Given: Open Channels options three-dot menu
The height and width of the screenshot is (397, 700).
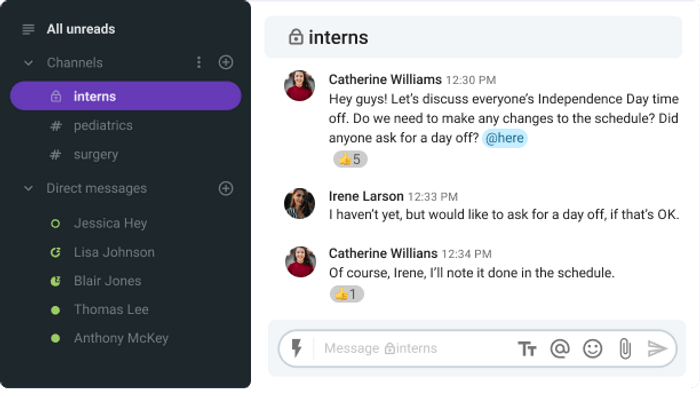Looking at the screenshot, I should [x=199, y=62].
